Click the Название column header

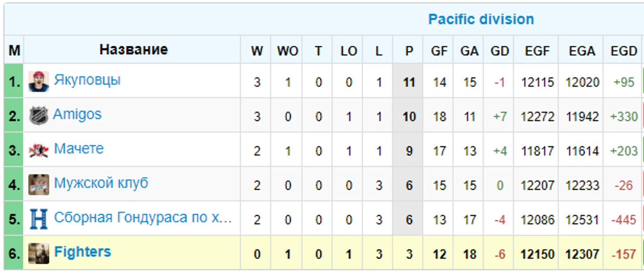133,49
